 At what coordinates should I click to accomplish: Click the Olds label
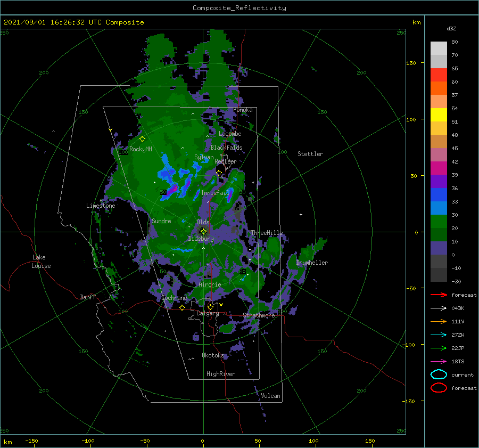(203, 222)
